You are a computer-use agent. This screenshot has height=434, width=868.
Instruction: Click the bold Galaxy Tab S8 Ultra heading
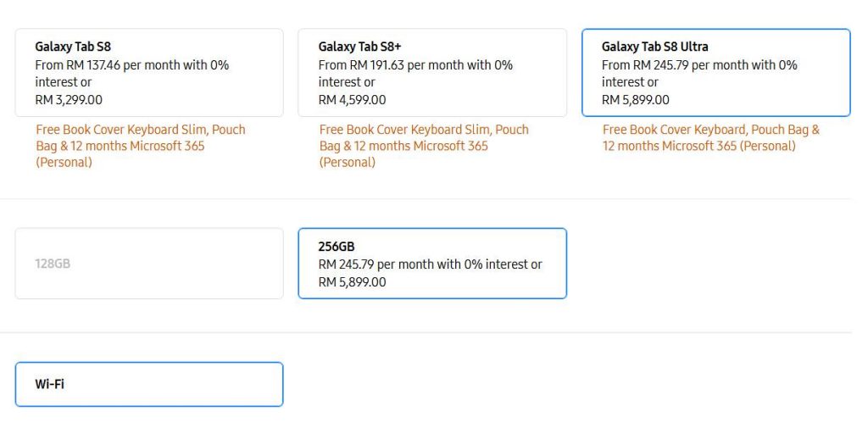[655, 47]
